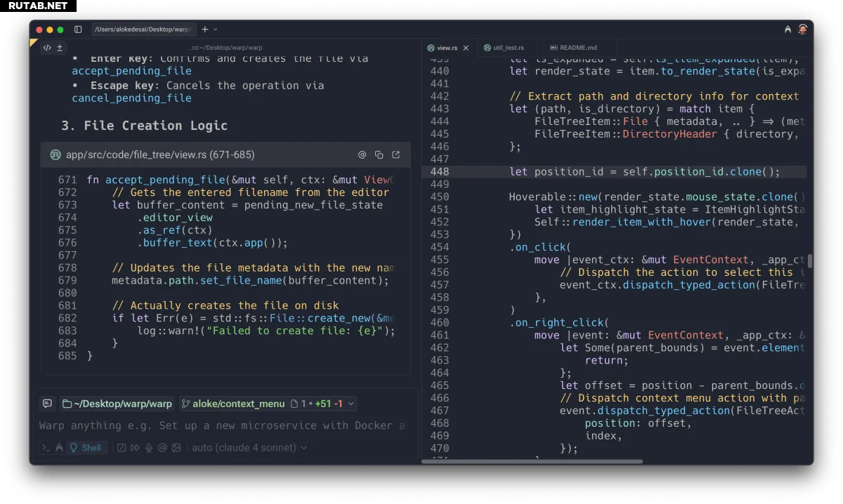
Task: Click the view.rs Rust file icon in tab
Action: [x=431, y=48]
